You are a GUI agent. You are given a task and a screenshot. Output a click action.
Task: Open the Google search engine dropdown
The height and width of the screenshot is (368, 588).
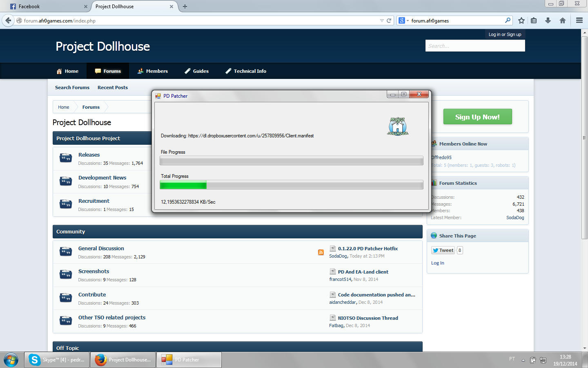(403, 20)
